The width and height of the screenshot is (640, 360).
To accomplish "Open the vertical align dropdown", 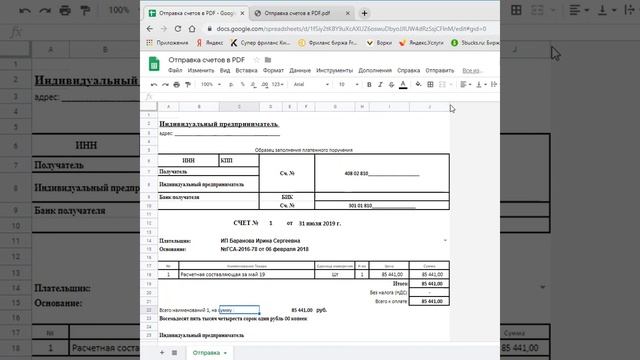I will 481,84.
